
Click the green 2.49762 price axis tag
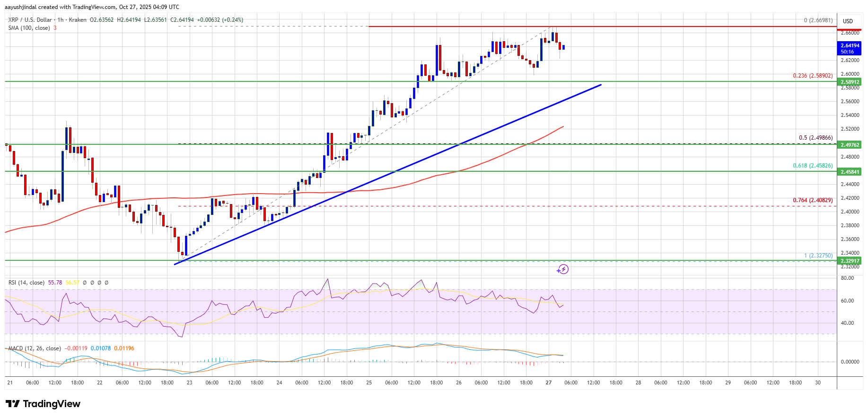point(850,145)
